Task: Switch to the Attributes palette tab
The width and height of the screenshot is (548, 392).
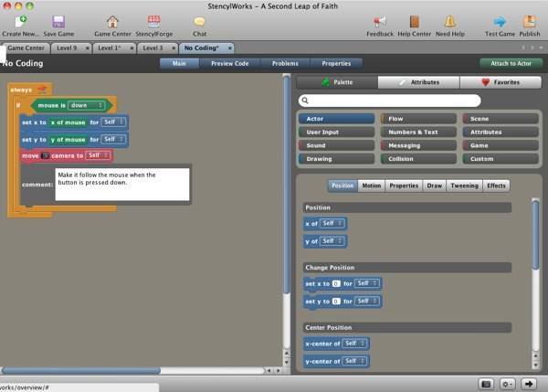Action: point(418,82)
